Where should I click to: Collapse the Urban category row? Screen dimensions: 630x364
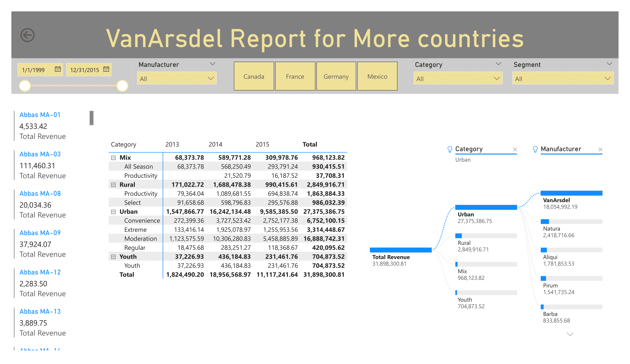point(113,212)
